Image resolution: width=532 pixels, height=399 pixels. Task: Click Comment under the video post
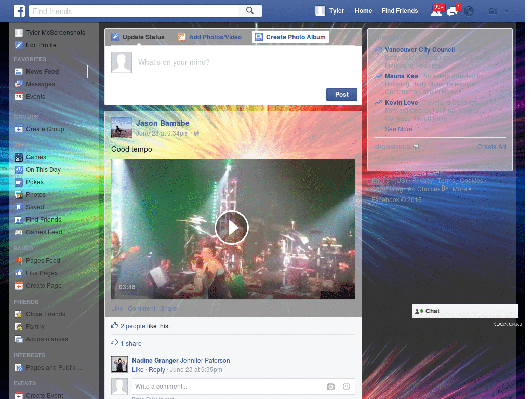tap(141, 309)
